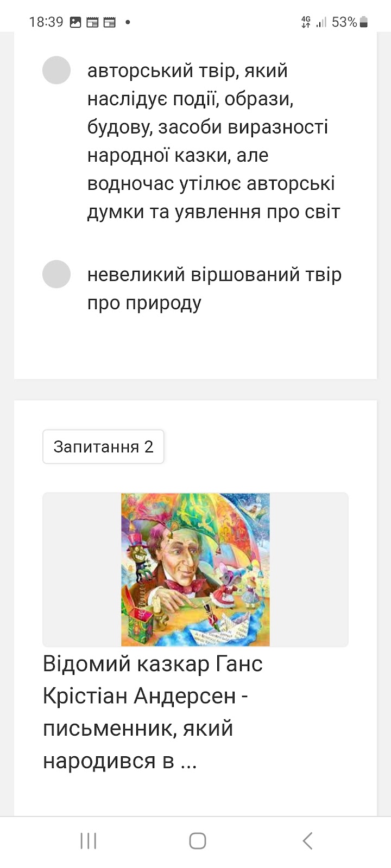Tap the 53% battery percentage text

click(x=344, y=22)
